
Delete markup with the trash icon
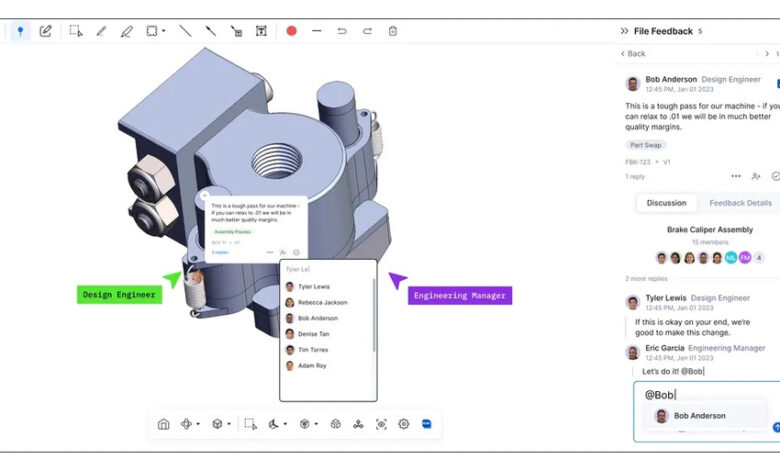coord(392,31)
